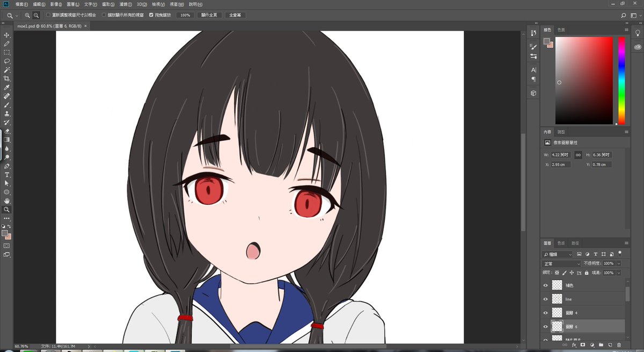Image resolution: width=644 pixels, height=352 pixels.
Task: Open the 編輯 (Edit) menu
Action: point(39,4)
